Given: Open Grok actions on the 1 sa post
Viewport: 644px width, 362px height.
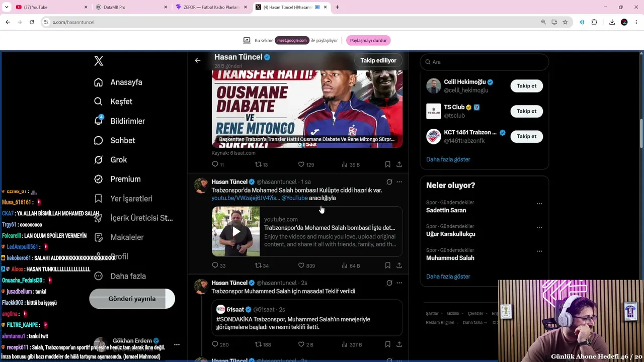Looking at the screenshot, I should [x=389, y=182].
